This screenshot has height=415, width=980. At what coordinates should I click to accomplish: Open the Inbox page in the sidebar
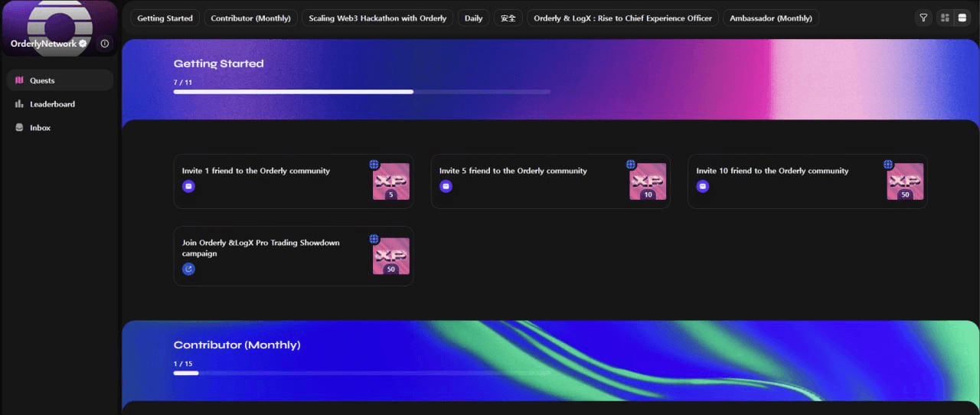click(60, 128)
